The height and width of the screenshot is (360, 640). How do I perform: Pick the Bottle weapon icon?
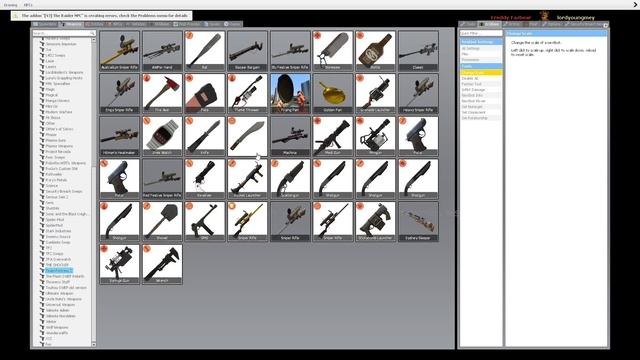pos(376,51)
